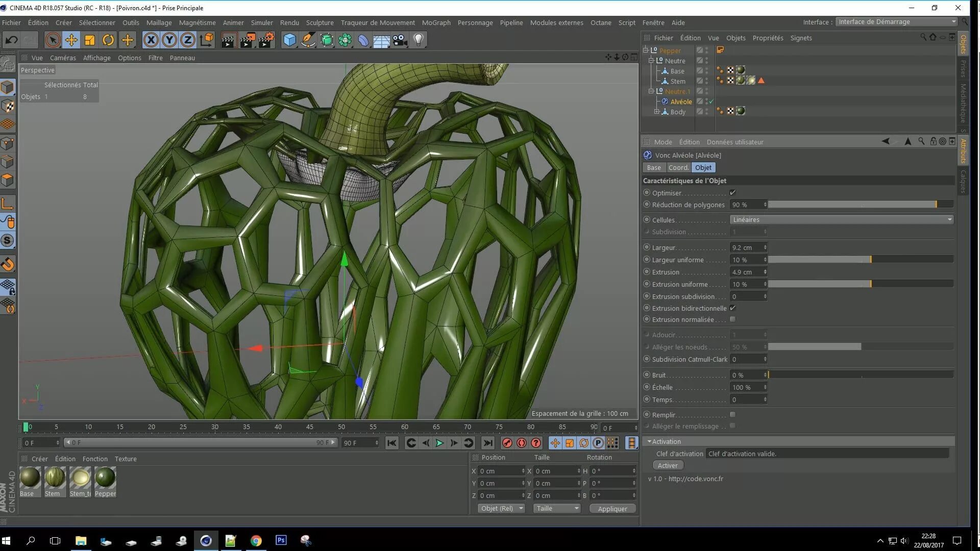
Task: Adjust the Réduction de polygones slider
Action: pyautogui.click(x=936, y=205)
